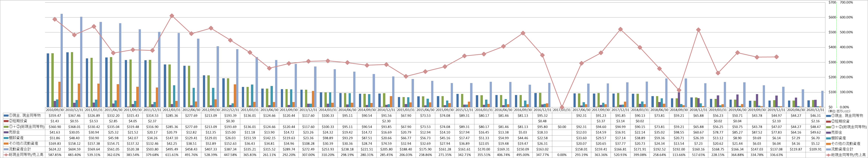
Task: Select the 2012/03/31 date column header
Action: tap(172, 110)
